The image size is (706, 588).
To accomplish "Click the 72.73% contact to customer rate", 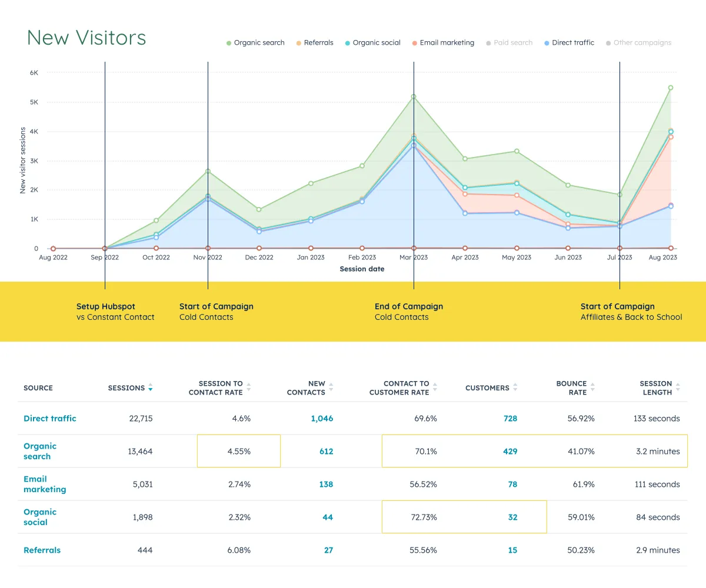I will click(x=424, y=517).
